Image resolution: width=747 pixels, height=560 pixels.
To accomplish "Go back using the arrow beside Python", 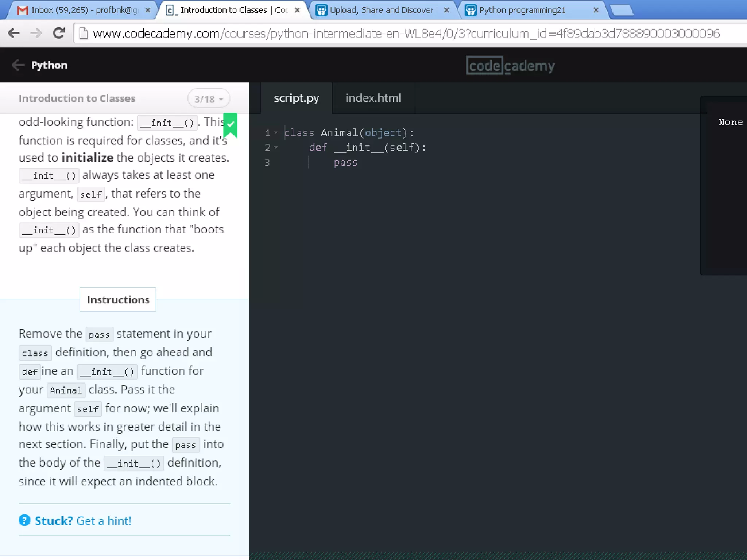I will click(x=18, y=65).
